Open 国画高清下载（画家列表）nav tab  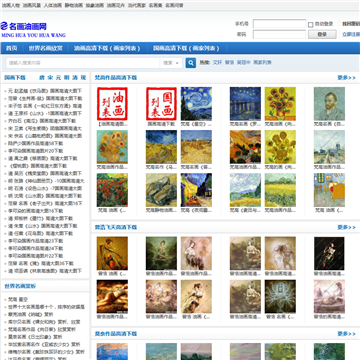186,48
